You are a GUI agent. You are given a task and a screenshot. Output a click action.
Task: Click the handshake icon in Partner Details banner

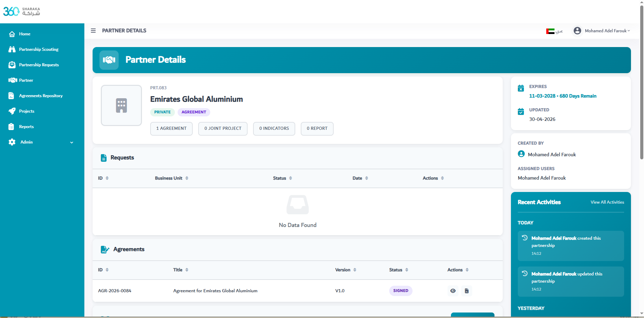(109, 60)
